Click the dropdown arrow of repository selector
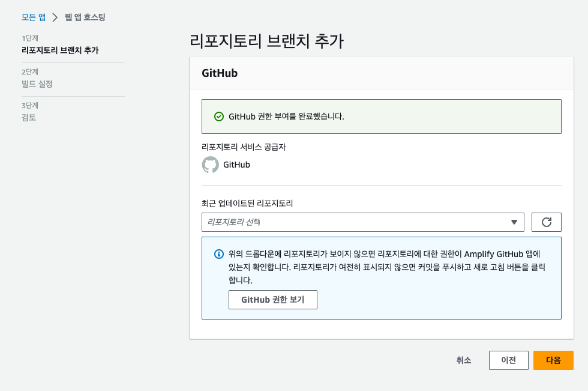The image size is (588, 391). (514, 222)
